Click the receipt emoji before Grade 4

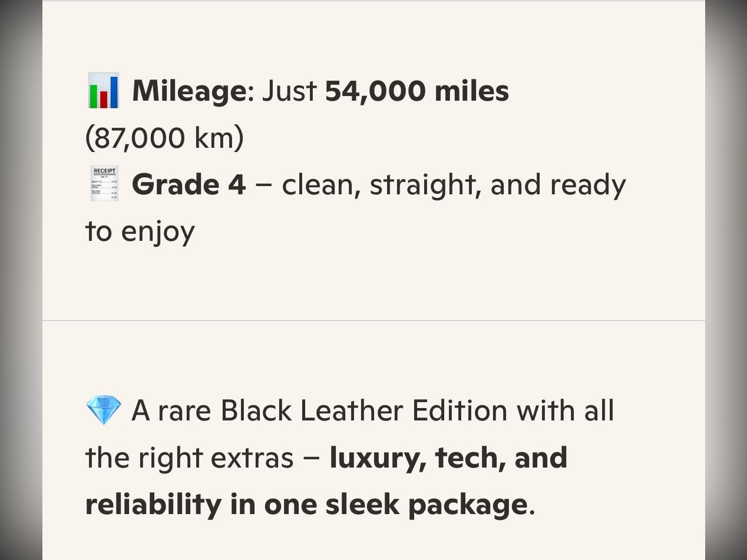pos(104,184)
